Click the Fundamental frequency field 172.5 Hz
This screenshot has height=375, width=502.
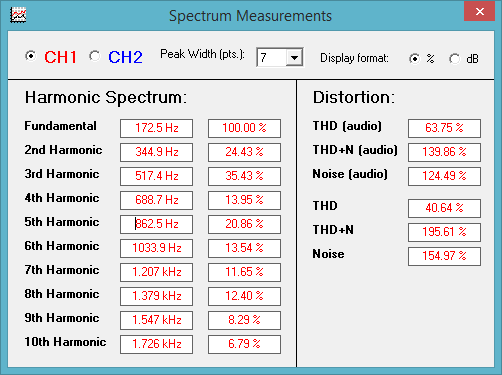click(x=156, y=128)
